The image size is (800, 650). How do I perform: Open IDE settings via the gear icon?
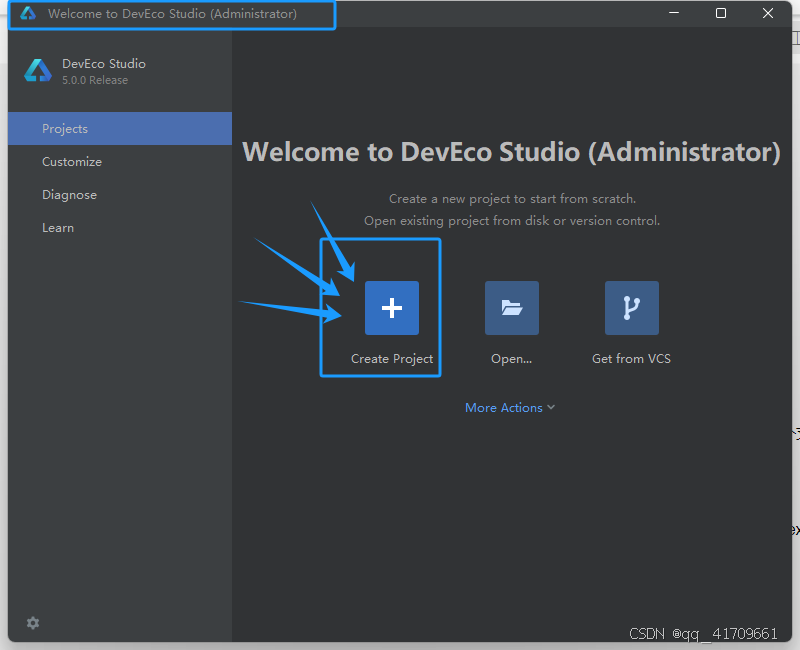click(x=32, y=623)
